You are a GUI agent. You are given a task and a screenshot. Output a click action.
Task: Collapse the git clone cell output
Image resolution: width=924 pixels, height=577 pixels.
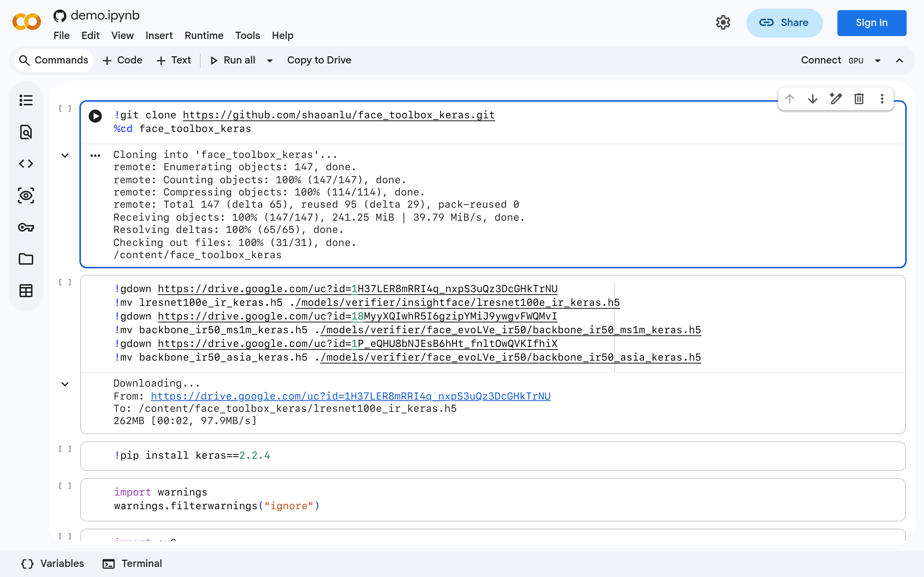click(x=65, y=155)
